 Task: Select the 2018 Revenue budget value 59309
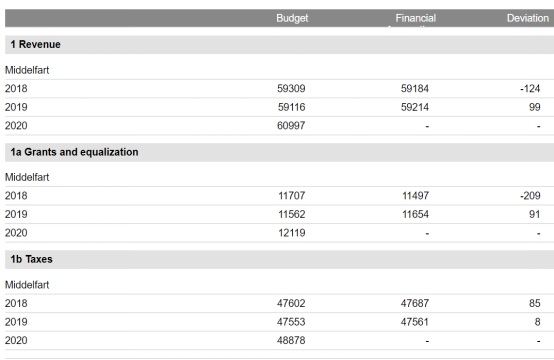click(x=291, y=88)
